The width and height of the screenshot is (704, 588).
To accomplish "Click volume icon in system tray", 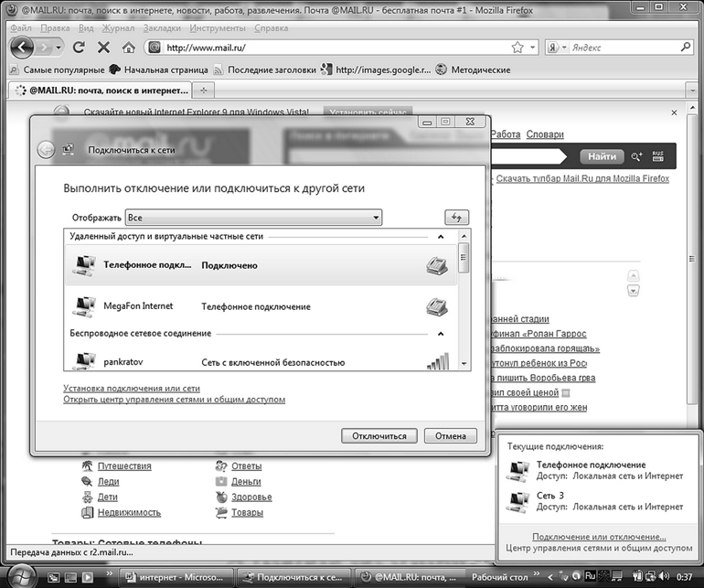I will [664, 576].
